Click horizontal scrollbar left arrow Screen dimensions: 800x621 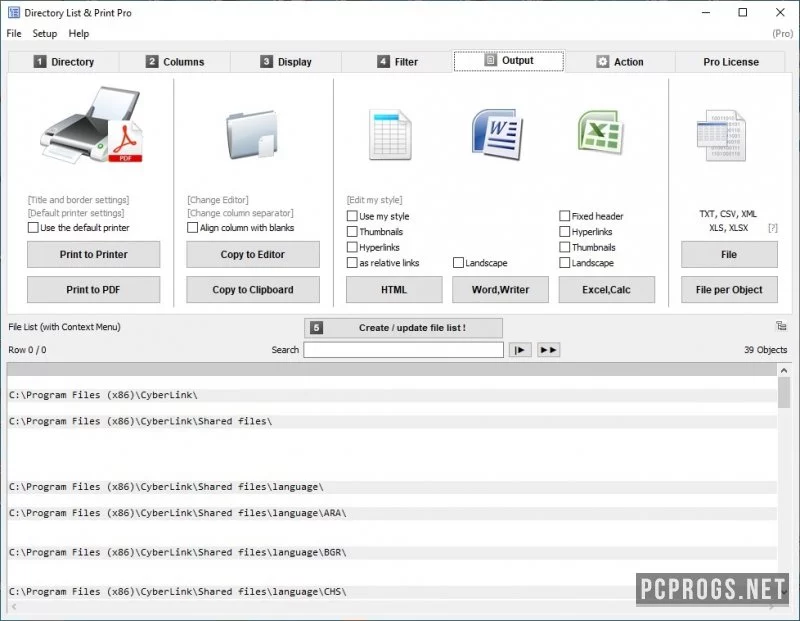[x=14, y=607]
